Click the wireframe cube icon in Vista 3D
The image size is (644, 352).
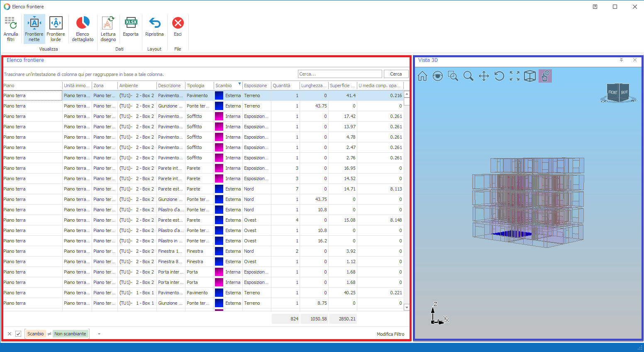(x=530, y=76)
